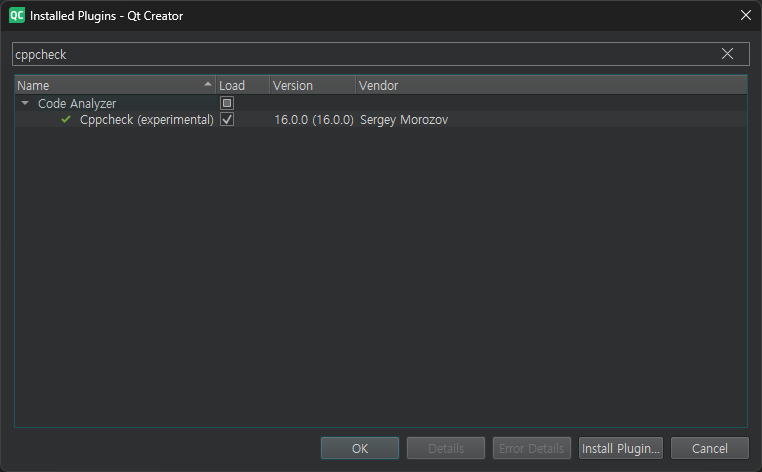Sort plugins by Name column header
This screenshot has width=762, height=472.
pyautogui.click(x=115, y=86)
